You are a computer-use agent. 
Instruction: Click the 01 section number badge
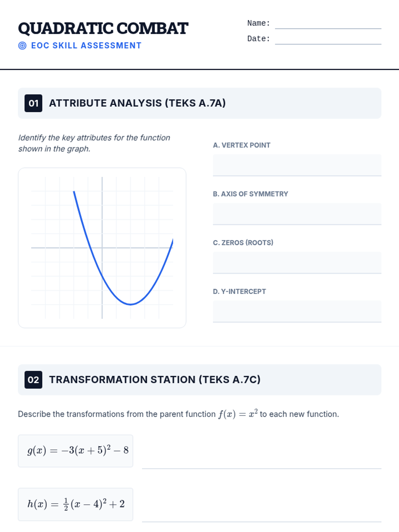(33, 103)
